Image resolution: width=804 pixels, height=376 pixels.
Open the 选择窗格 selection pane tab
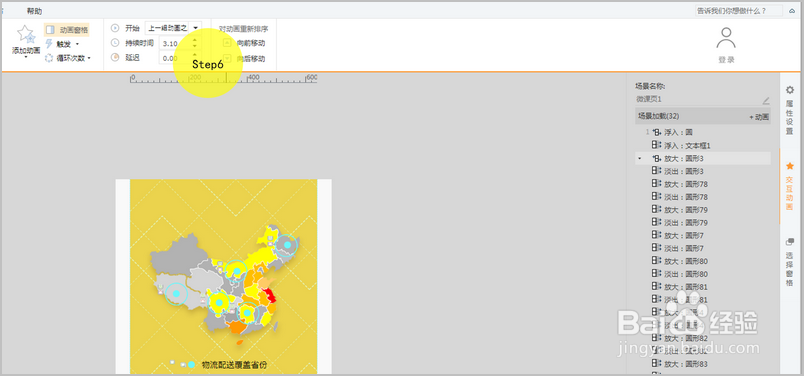(790, 262)
